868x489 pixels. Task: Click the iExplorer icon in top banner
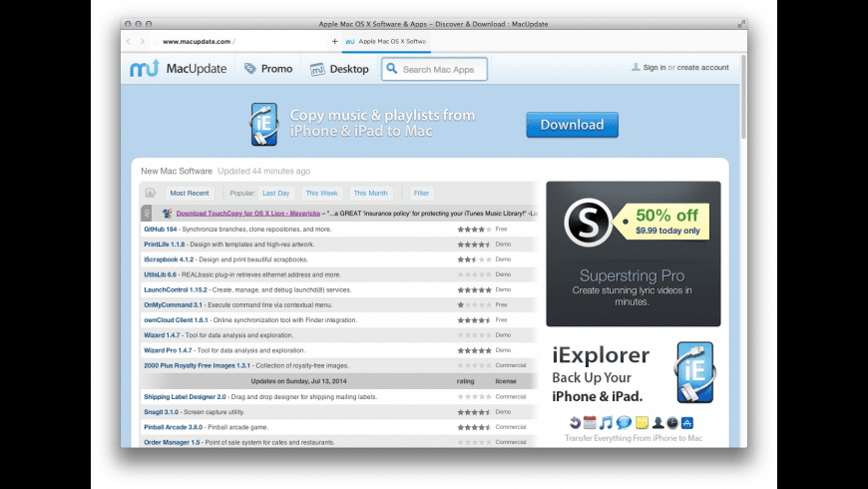264,124
